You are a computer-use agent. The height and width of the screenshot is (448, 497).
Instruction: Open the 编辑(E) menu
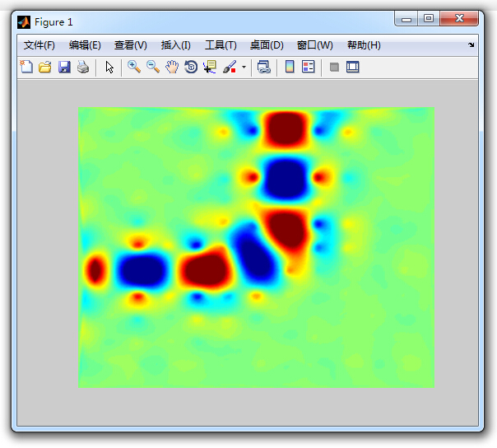(85, 45)
